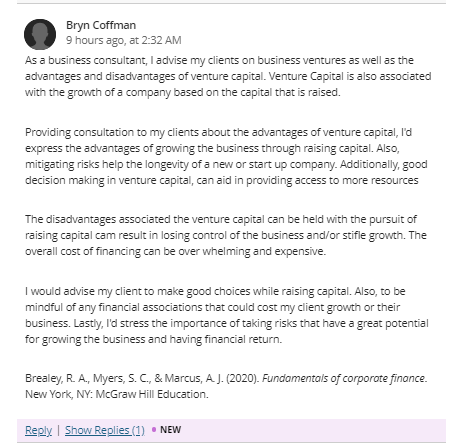
Task: Click "New York, NY: McGraw Hill Education" line
Action: pos(117,394)
